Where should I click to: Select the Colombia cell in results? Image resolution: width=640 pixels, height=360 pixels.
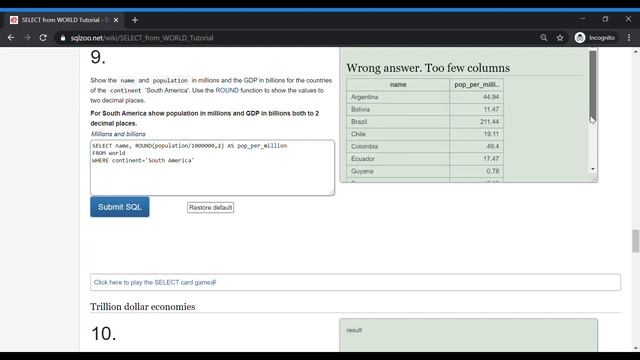(398, 146)
